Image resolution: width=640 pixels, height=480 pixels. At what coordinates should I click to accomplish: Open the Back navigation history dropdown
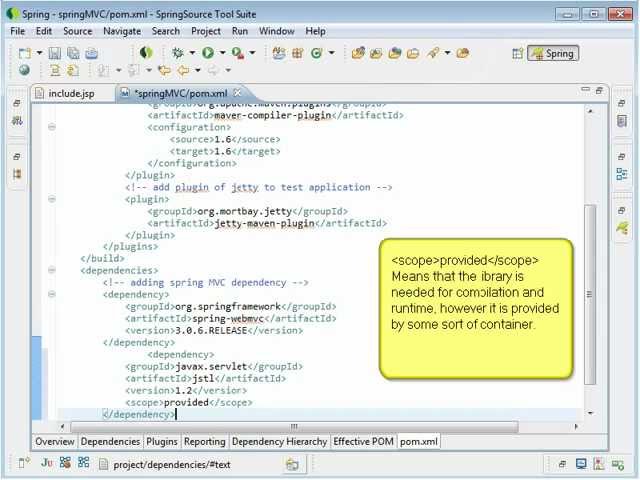(x=198, y=71)
